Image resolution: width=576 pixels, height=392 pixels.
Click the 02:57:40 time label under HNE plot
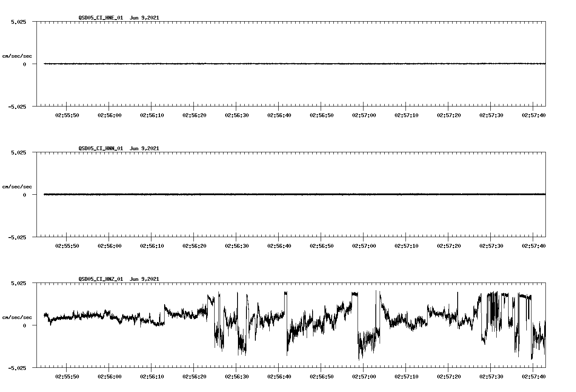tap(534, 115)
